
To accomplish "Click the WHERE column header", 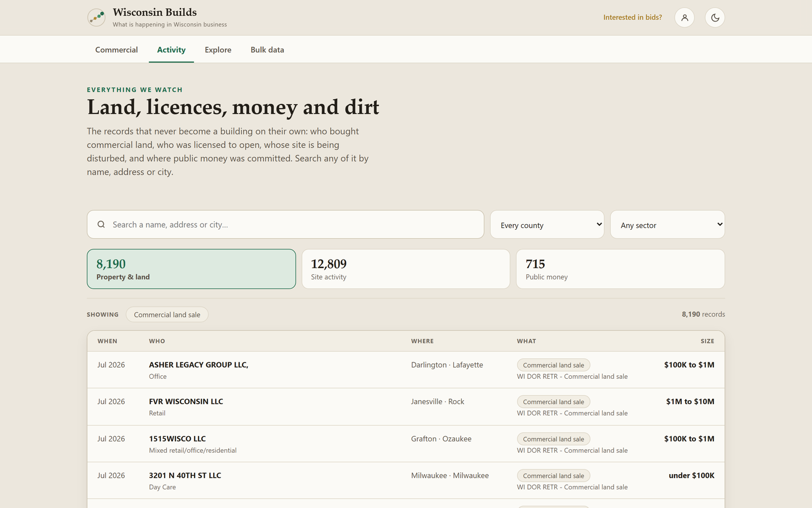I will coord(422,341).
